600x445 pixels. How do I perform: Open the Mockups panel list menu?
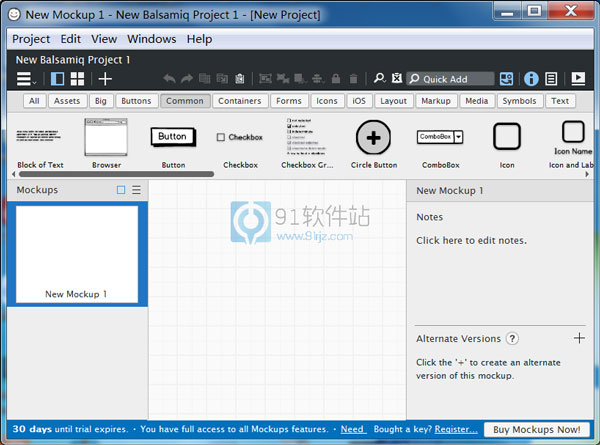(137, 190)
